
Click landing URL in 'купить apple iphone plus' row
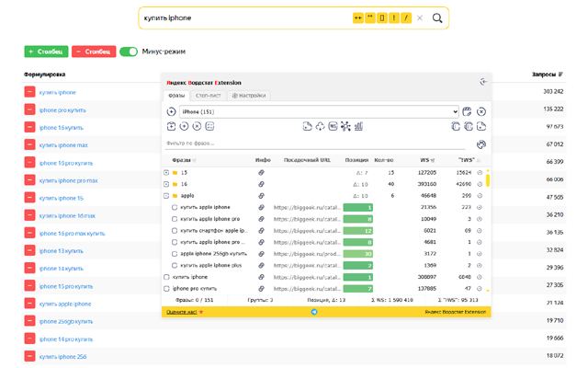[307, 266]
